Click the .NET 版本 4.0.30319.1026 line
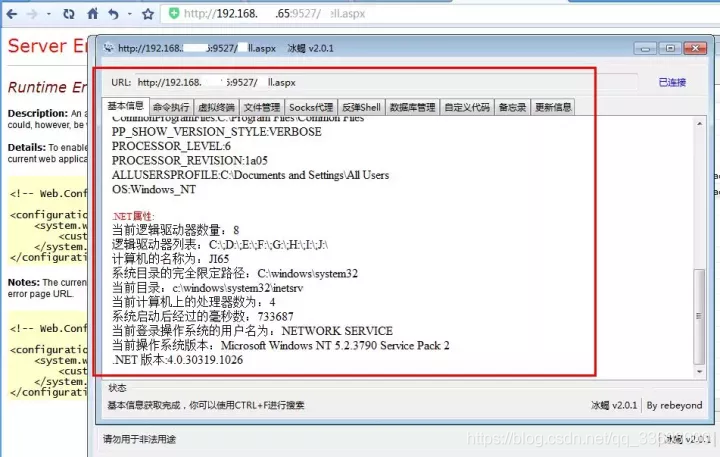 click(x=177, y=360)
